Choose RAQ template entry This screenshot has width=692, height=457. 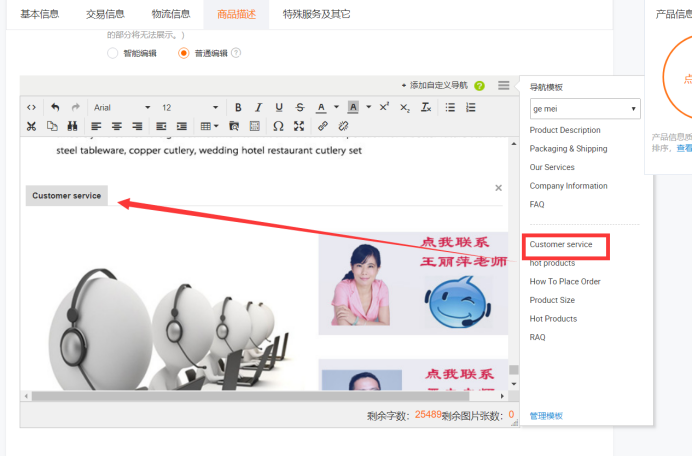tap(538, 337)
